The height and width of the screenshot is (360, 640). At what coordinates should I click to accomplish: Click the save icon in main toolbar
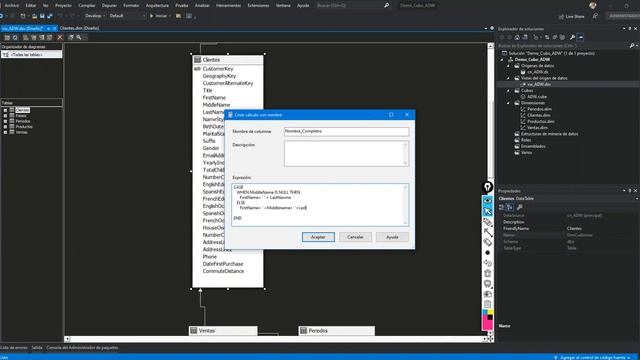coord(42,16)
